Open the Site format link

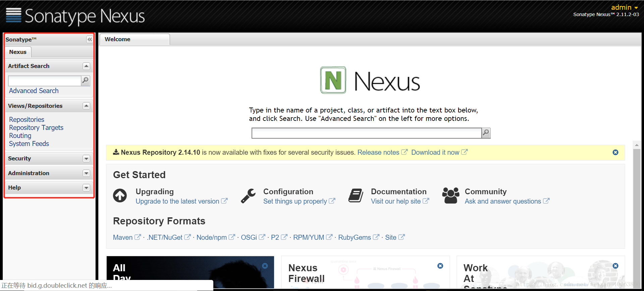click(x=395, y=237)
